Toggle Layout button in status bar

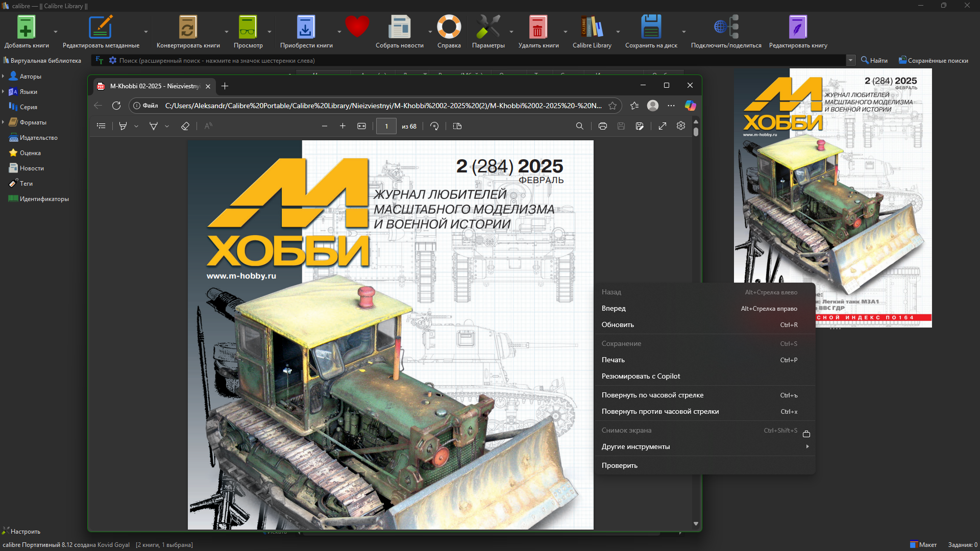pyautogui.click(x=923, y=544)
